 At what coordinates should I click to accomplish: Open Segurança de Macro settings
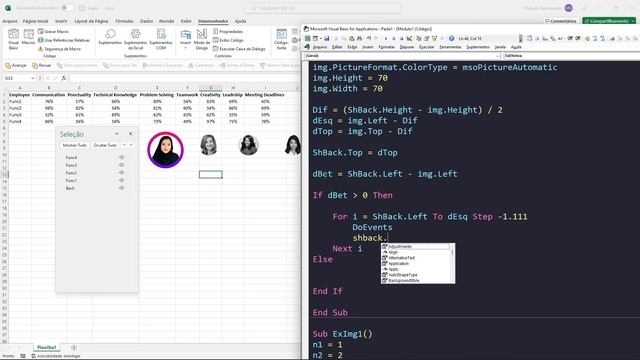point(60,49)
